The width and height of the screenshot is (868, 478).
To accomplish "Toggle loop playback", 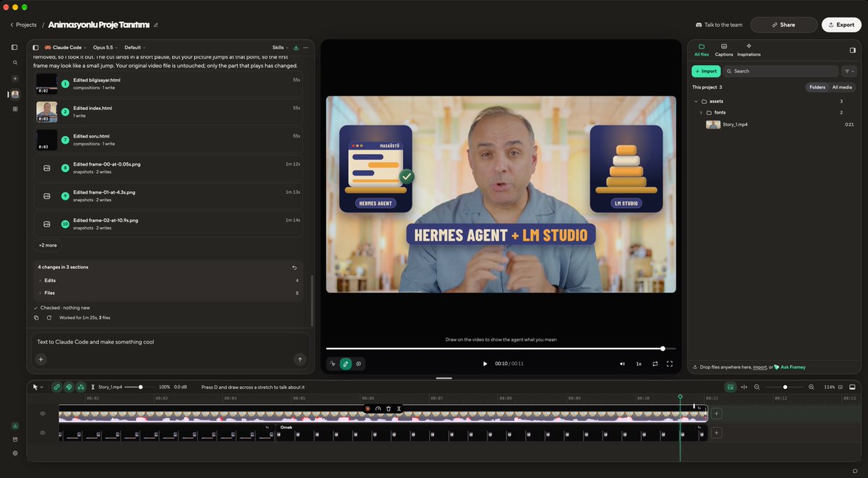I will click(x=655, y=364).
